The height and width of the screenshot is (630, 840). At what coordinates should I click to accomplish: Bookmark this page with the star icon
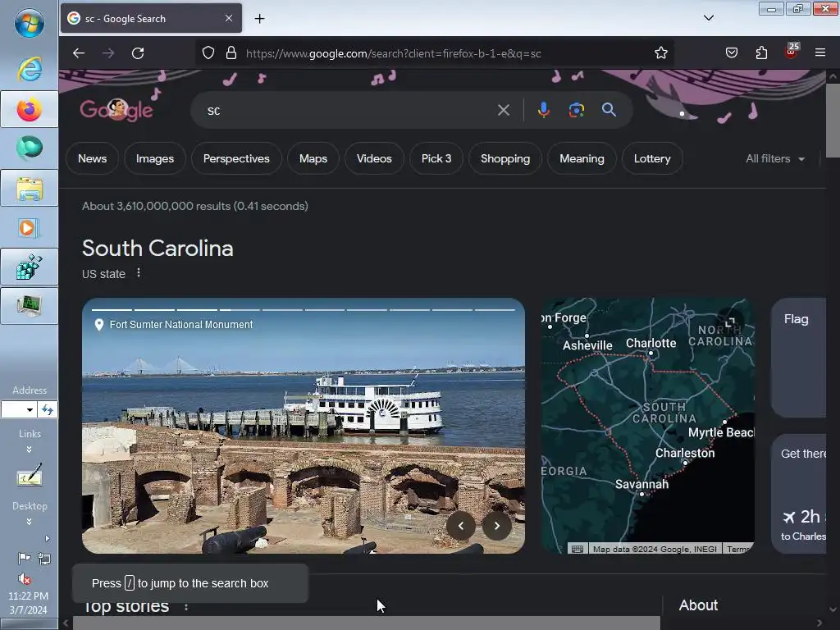pos(661,53)
